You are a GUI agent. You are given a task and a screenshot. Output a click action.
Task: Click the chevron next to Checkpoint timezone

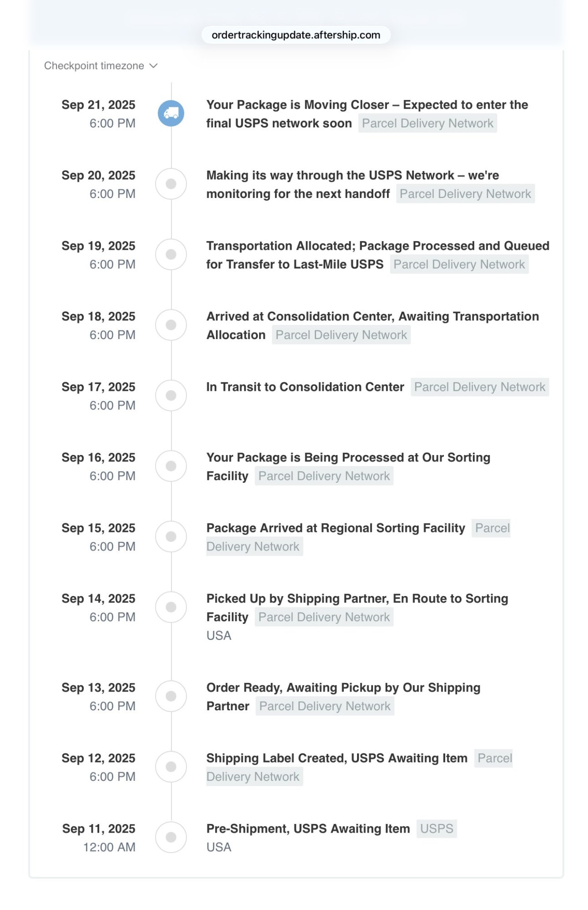(154, 66)
